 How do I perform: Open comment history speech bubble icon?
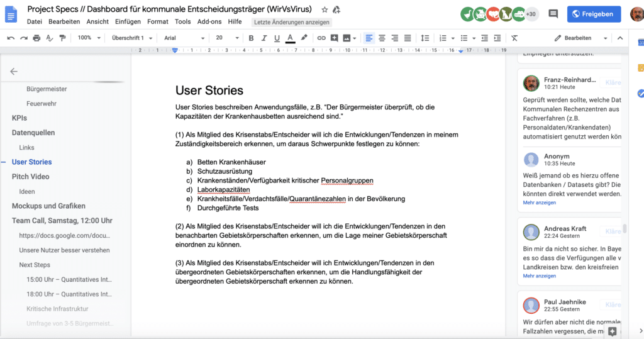(x=553, y=14)
